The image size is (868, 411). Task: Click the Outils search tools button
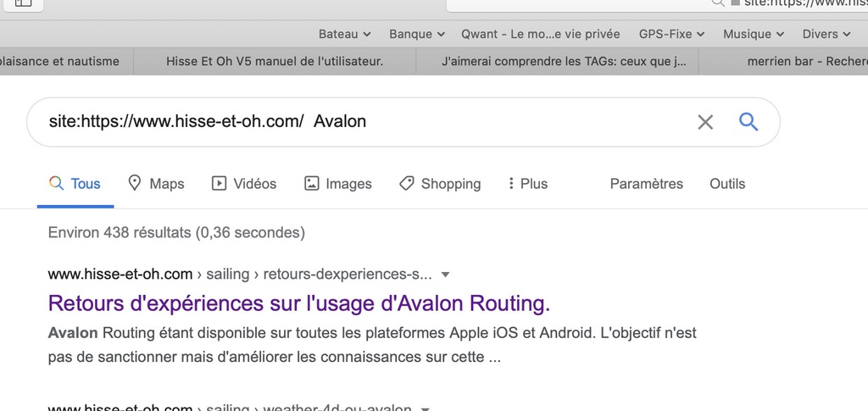727,184
